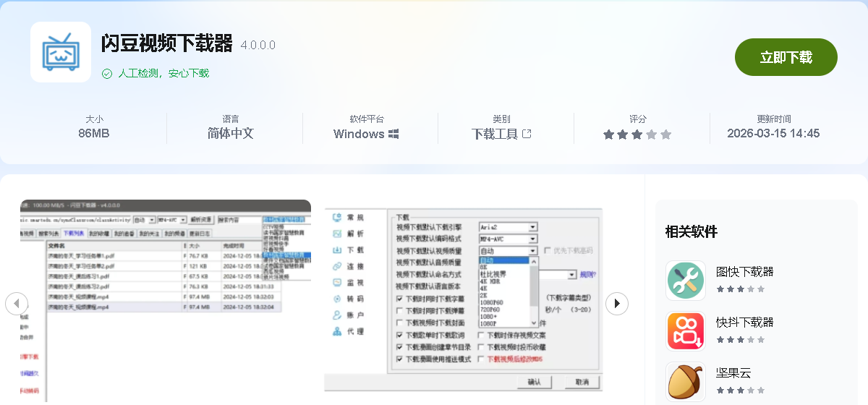
Task: Open the 图快下载器 wrench app icon
Action: [686, 281]
